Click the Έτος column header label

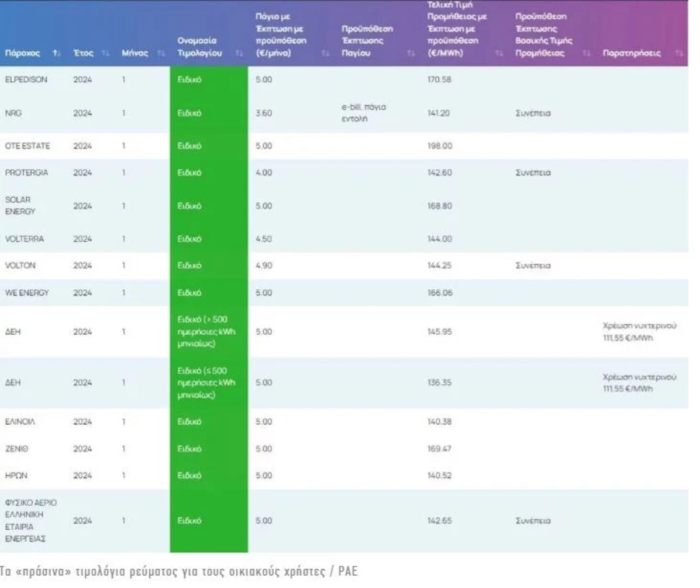[x=83, y=54]
